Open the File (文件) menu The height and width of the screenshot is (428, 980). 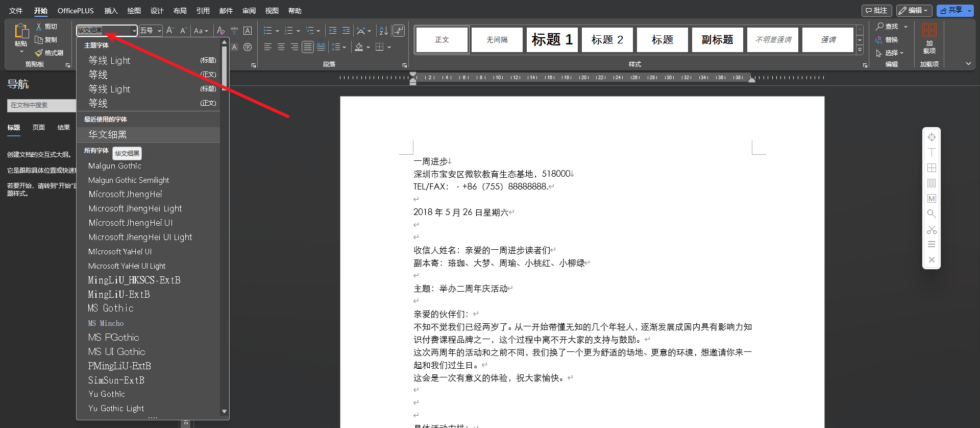click(16, 10)
